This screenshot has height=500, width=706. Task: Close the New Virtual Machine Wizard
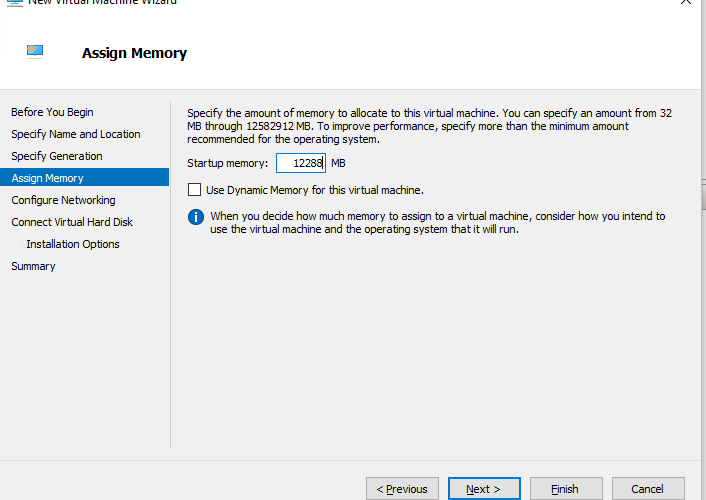tap(684, 3)
